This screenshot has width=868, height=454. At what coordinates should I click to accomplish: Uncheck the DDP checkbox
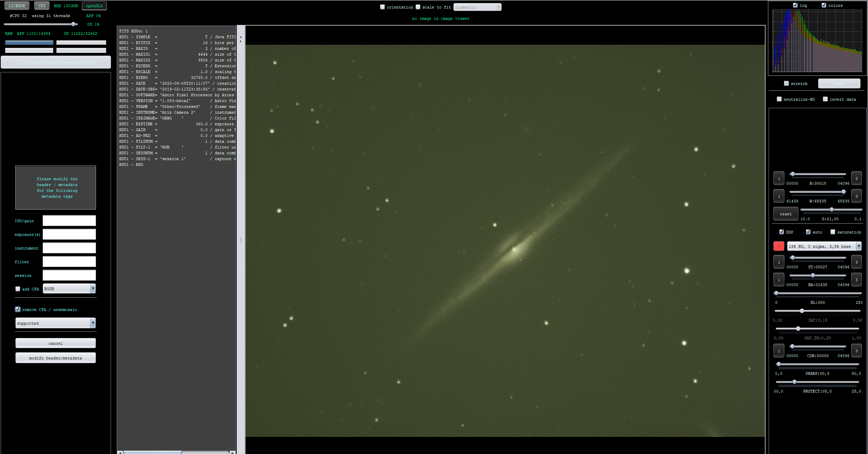782,232
